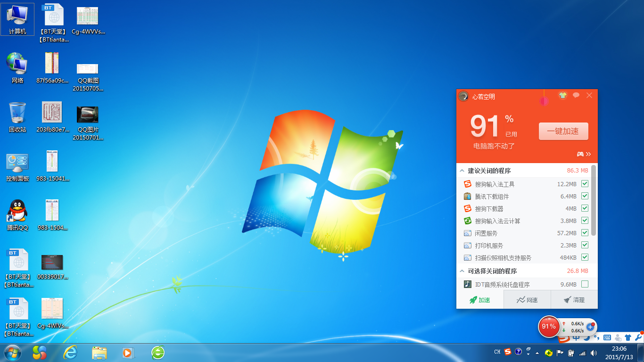
Task: Click the blue plus button on floating ball
Action: click(590, 327)
